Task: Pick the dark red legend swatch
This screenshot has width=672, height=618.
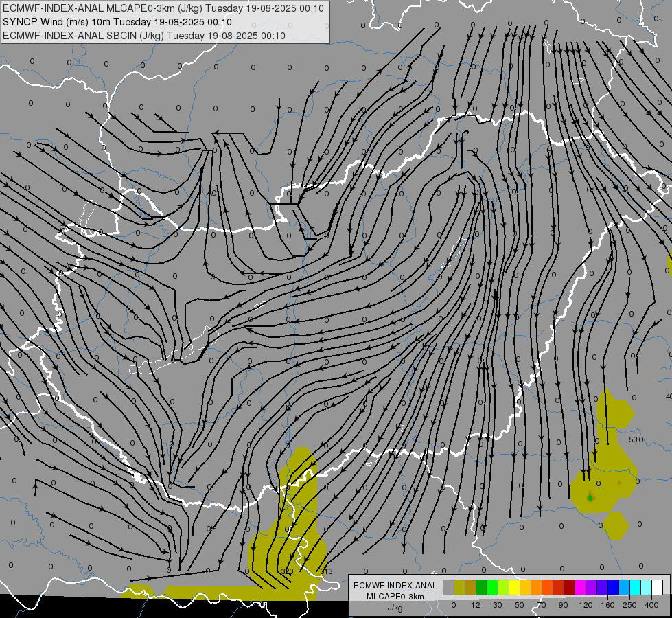Action: point(570,587)
